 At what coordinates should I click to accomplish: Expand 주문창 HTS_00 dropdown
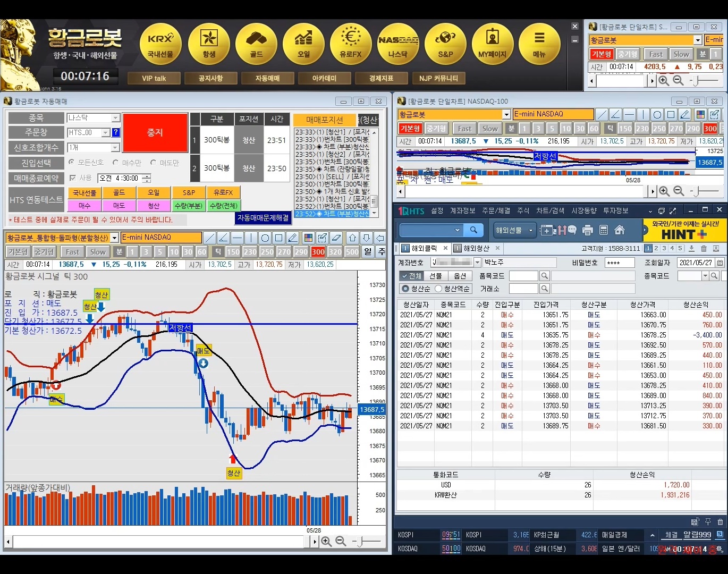pos(106,132)
